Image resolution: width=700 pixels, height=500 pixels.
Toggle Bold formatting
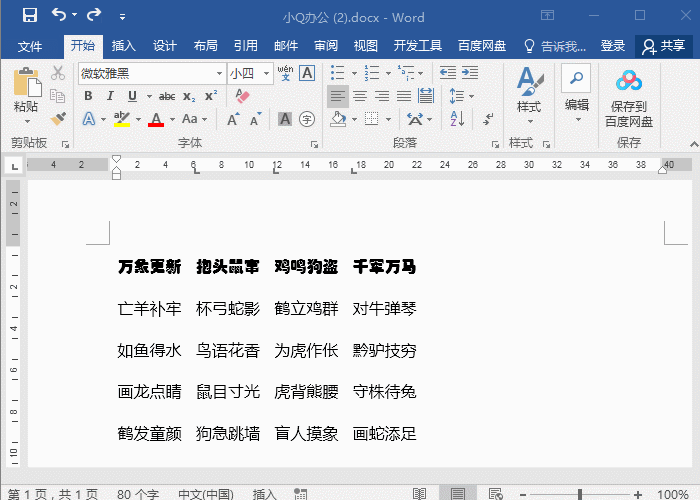88,96
